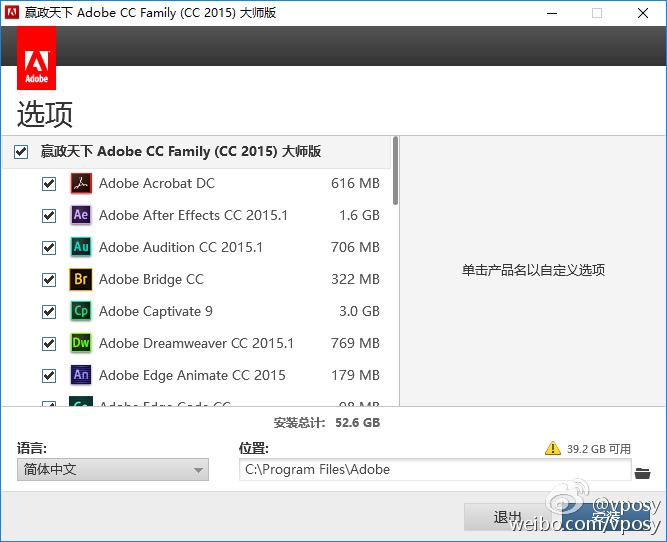Select Adobe Audition CC 2015.1 name

(181, 247)
